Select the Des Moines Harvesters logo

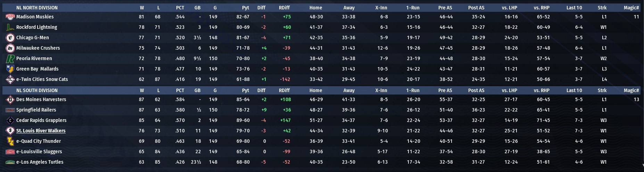10,99
